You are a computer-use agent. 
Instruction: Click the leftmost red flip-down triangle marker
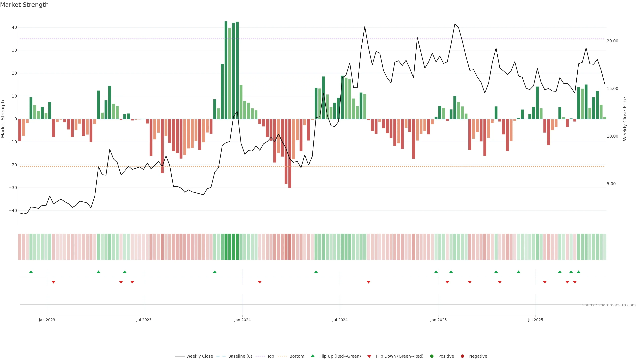[x=53, y=282]
